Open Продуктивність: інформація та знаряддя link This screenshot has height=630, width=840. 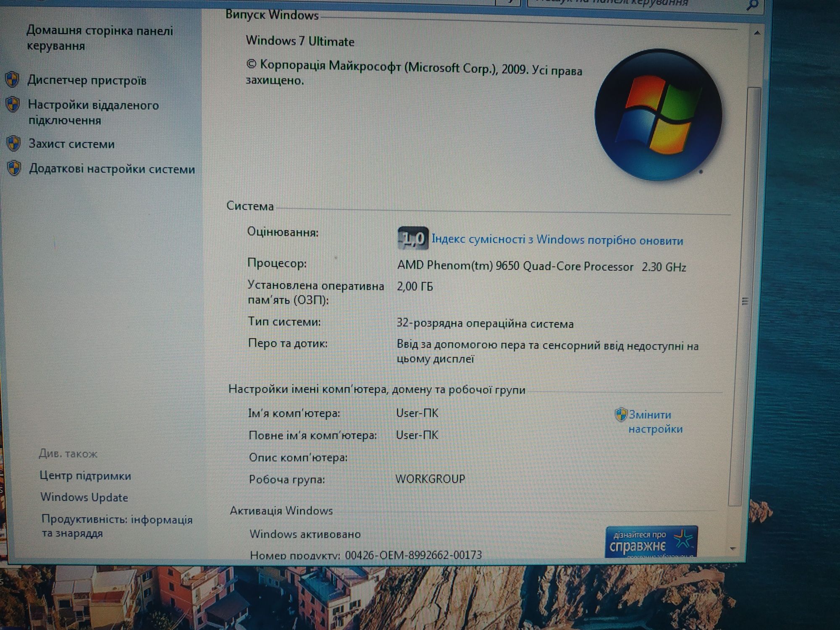[x=117, y=526]
